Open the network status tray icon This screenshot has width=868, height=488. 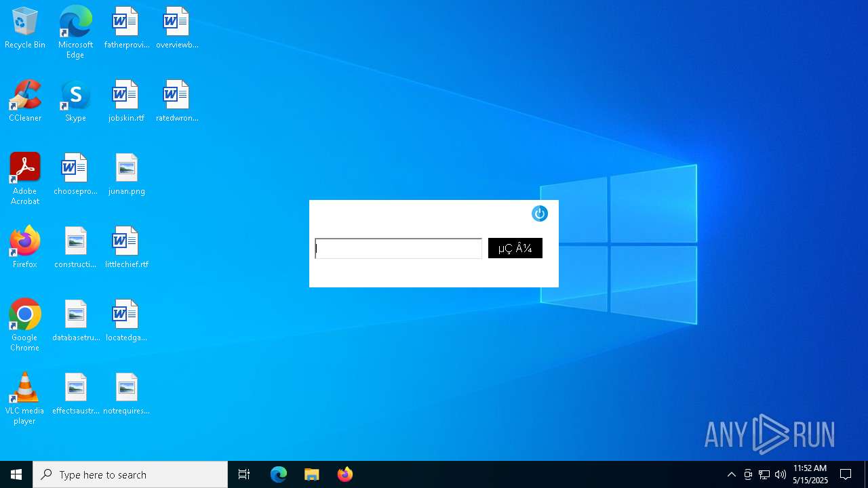coord(764,474)
